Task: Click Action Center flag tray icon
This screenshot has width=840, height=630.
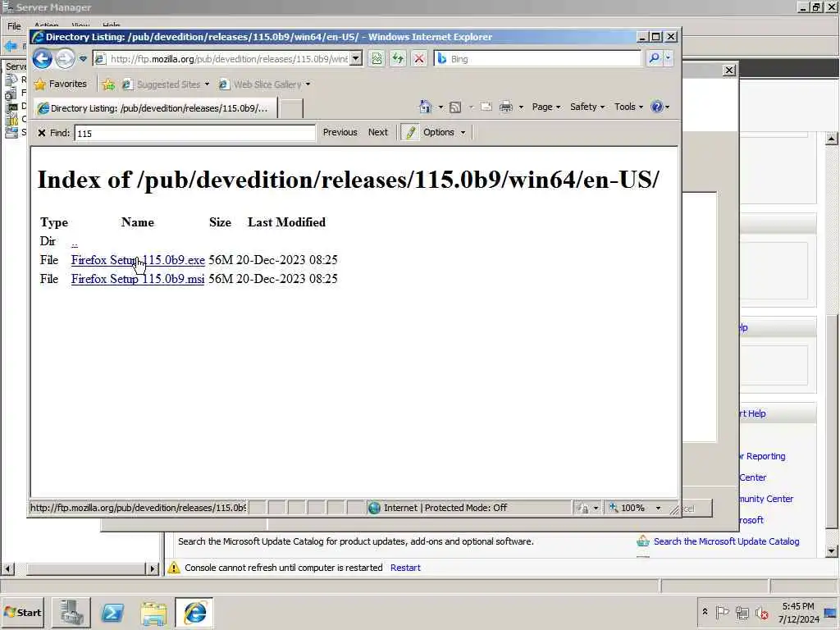Action: [x=722, y=612]
